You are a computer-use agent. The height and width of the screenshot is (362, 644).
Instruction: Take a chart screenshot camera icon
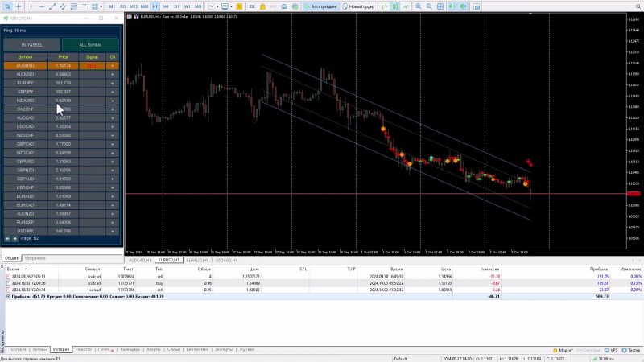477,6
